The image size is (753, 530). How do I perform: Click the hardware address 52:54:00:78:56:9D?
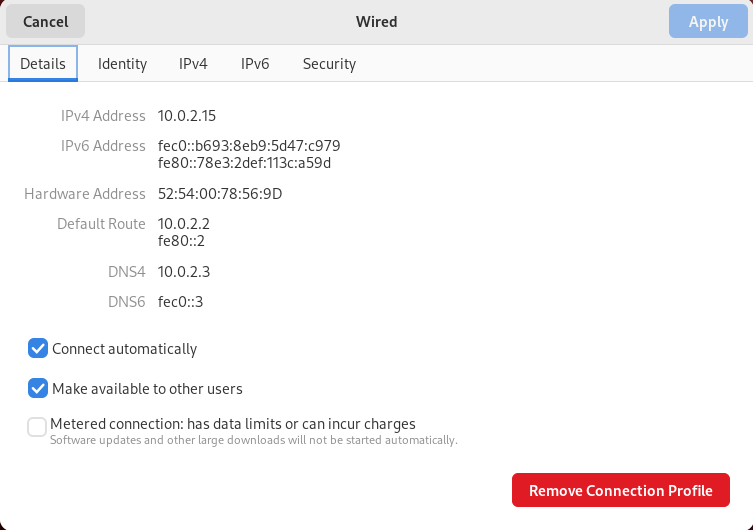tap(220, 194)
